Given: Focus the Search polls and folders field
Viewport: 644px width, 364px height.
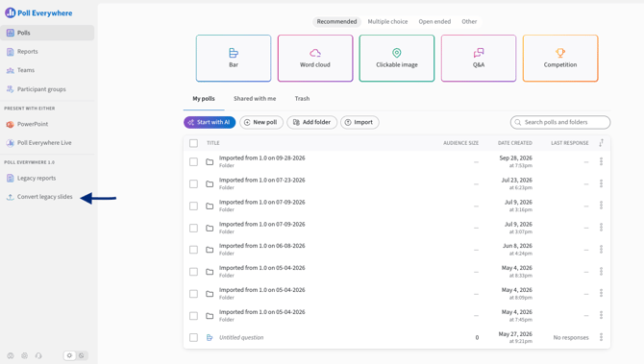Looking at the screenshot, I should [x=560, y=122].
